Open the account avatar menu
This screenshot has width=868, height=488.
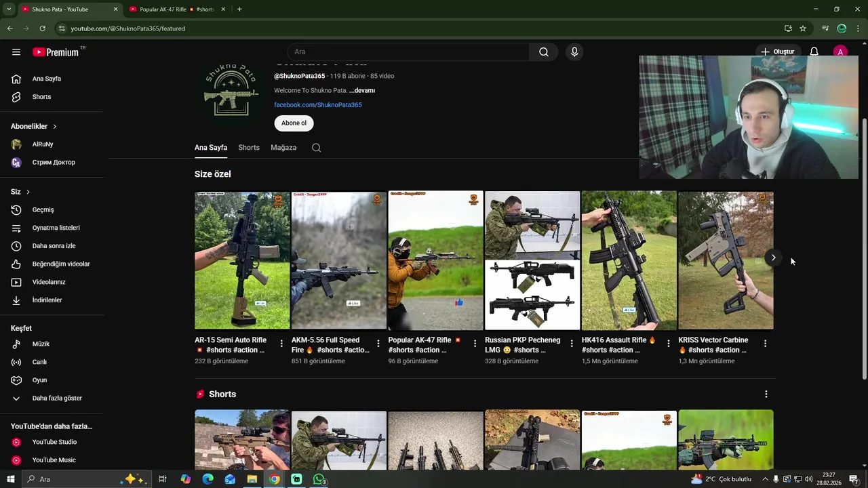(x=840, y=52)
